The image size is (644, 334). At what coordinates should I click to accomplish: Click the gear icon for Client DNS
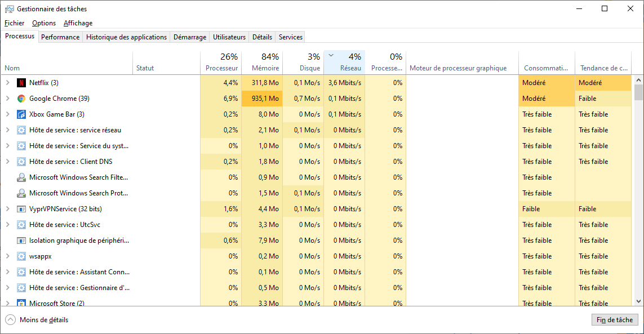pos(21,162)
